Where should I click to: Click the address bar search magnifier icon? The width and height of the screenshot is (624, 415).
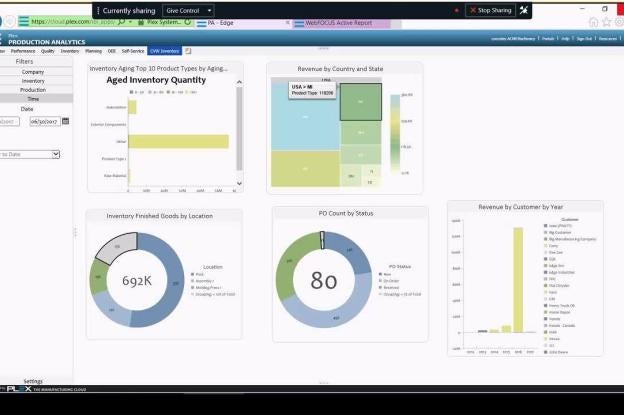coord(121,22)
